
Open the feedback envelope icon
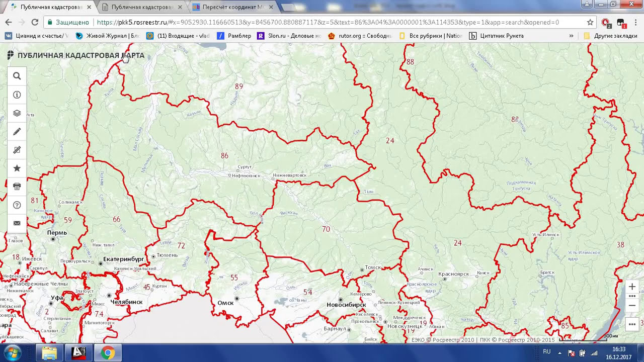pos(17,223)
